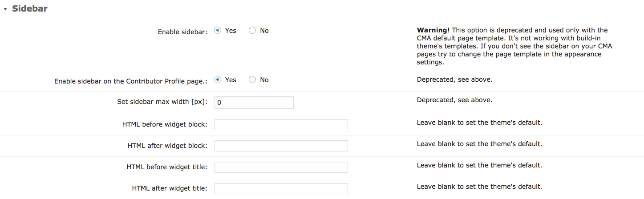
Task: Focus the sidebar max width field
Action: (254, 103)
